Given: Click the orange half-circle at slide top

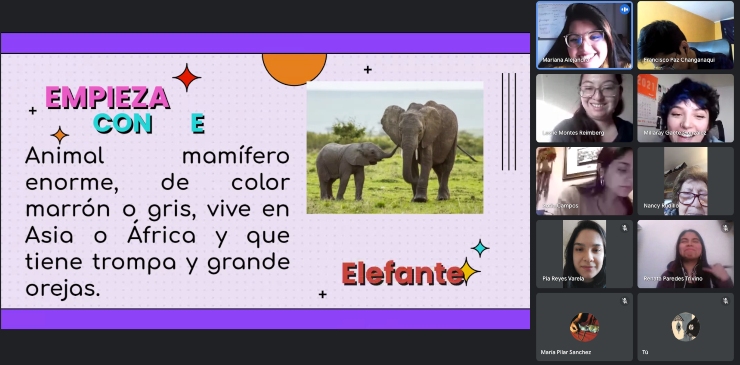Looking at the screenshot, I should pos(294,69).
